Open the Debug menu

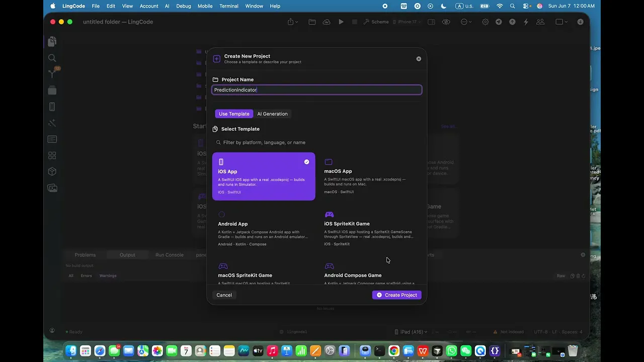coord(184,6)
